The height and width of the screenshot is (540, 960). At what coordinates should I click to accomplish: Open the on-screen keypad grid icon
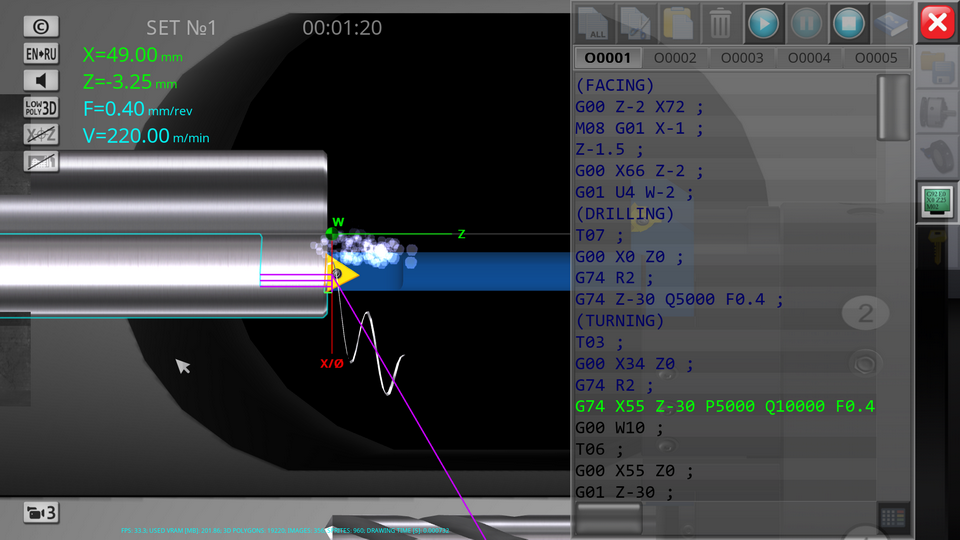pos(893,516)
